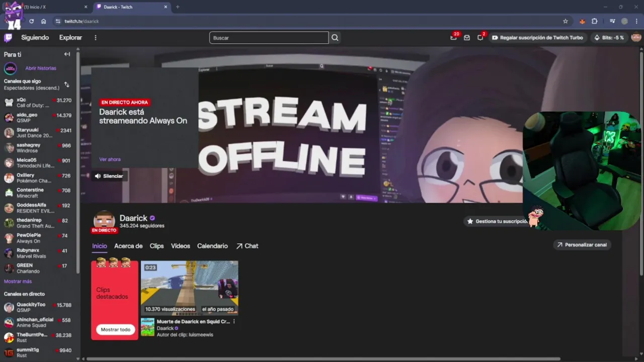This screenshot has width=644, height=362.
Task: Click Personalizar canal button
Action: pos(582,245)
